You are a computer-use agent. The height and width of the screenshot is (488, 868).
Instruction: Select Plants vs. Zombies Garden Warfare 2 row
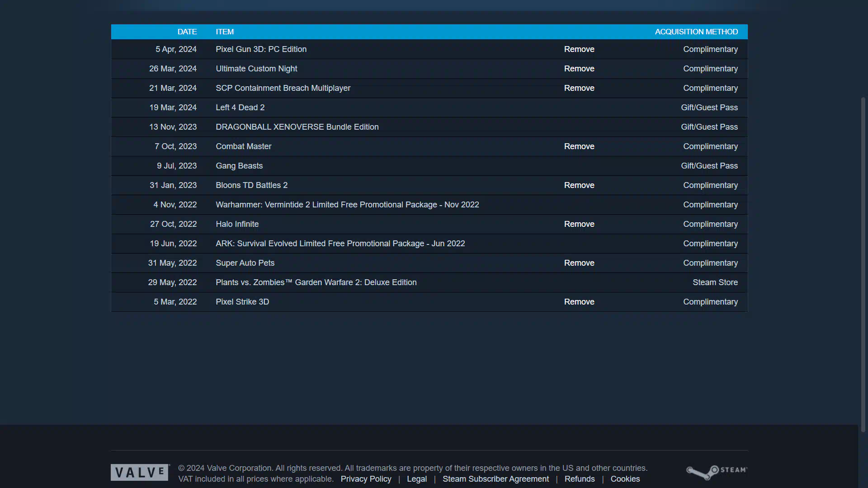429,282
